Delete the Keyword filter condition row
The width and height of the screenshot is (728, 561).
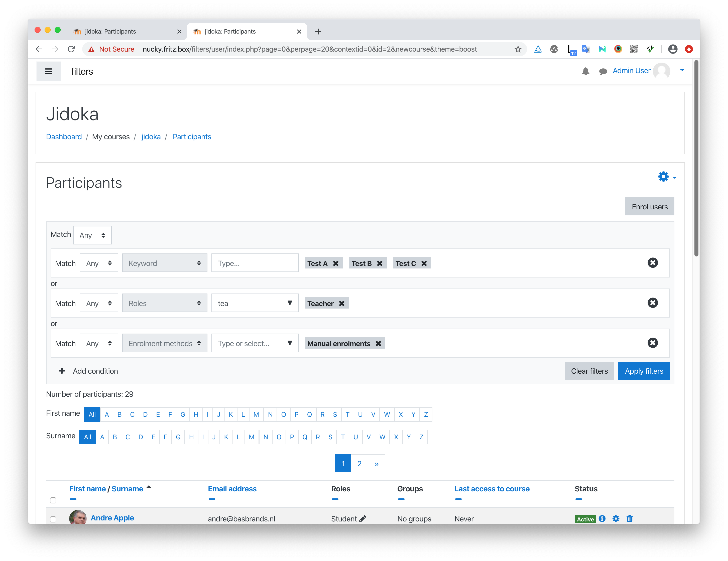coord(652,263)
